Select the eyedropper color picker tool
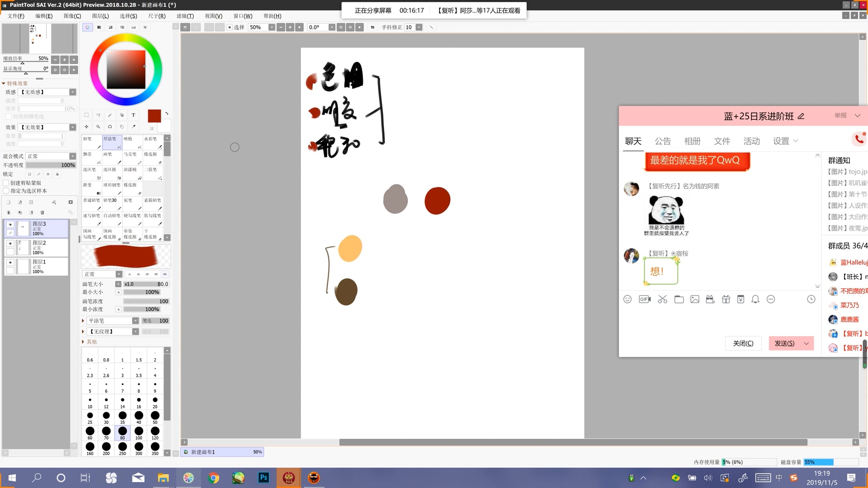The height and width of the screenshot is (488, 868). pyautogui.click(x=133, y=127)
